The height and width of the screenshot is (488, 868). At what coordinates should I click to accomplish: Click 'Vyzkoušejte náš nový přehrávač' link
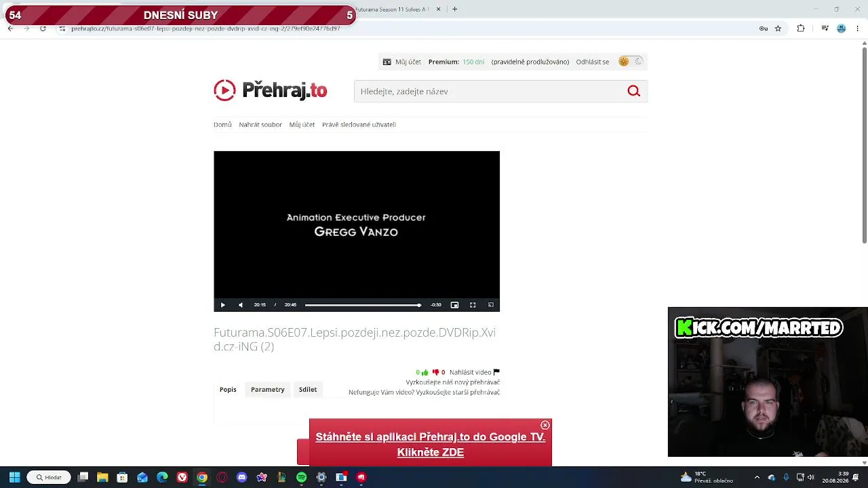pos(453,382)
